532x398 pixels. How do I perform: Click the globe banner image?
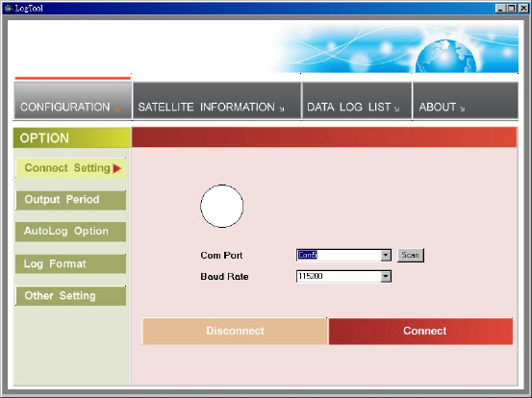coord(395,47)
